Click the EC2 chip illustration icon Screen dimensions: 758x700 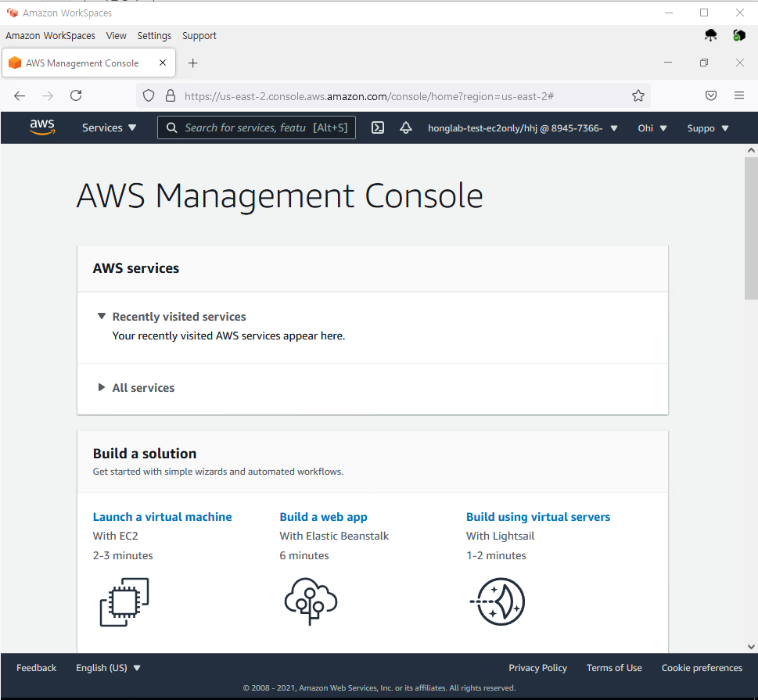click(x=124, y=602)
